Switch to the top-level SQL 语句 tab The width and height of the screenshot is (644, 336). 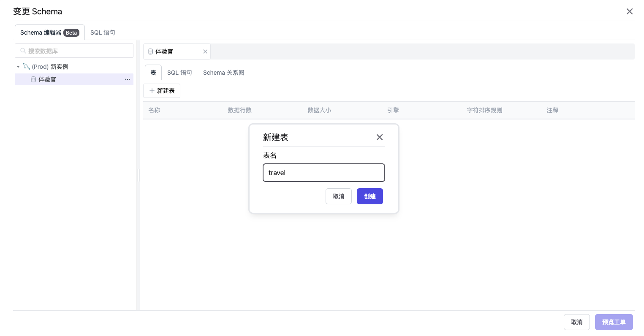coord(103,33)
